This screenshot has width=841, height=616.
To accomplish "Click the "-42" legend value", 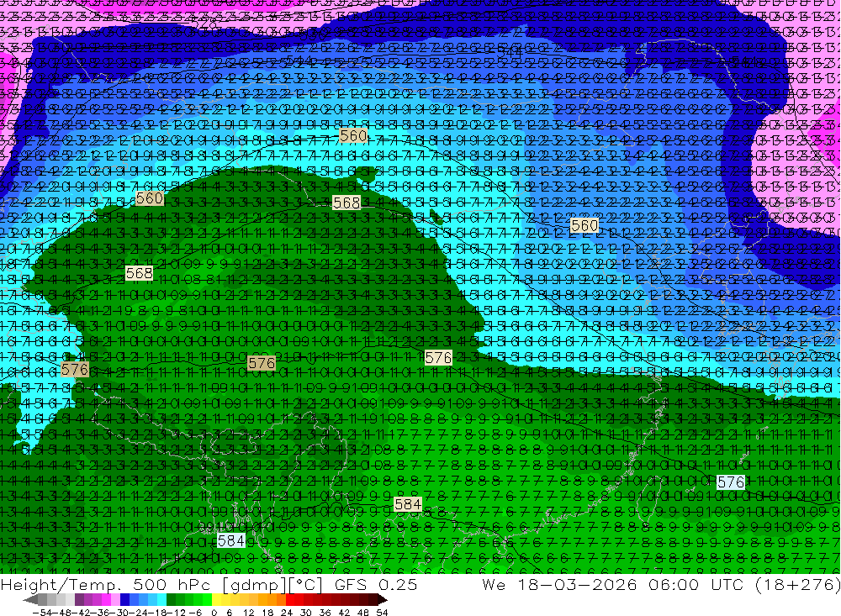I will (82, 613).
